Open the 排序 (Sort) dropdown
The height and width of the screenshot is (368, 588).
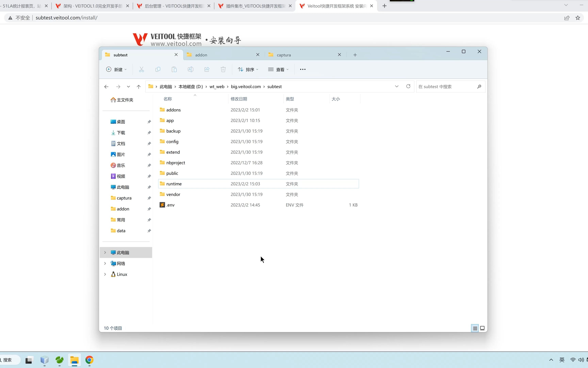point(248,69)
